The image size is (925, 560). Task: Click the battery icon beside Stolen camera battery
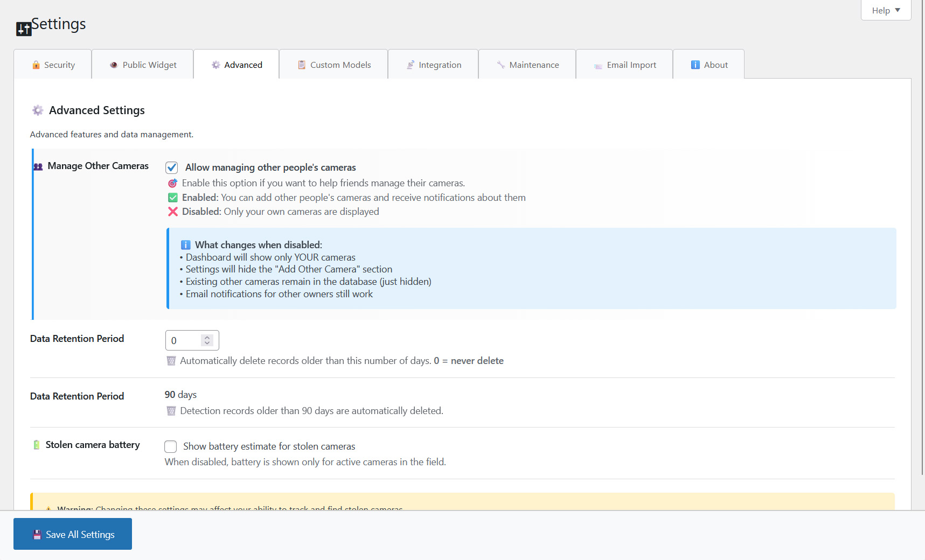(37, 445)
